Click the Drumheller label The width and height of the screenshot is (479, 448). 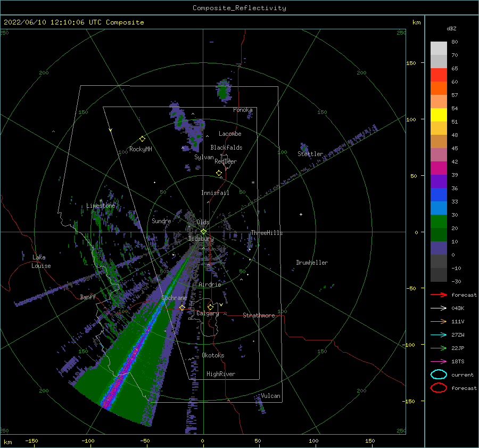[x=312, y=263]
